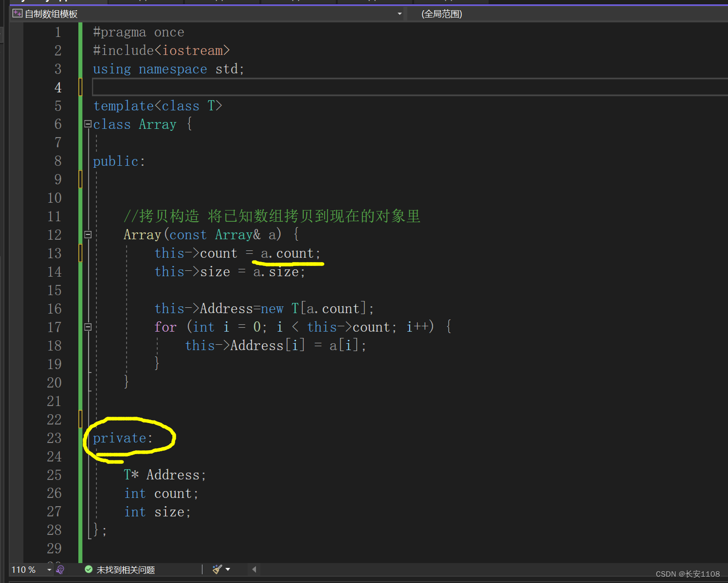Click the '#pragma once' text on line 1
Image resolution: width=728 pixels, height=583 pixels.
click(139, 33)
